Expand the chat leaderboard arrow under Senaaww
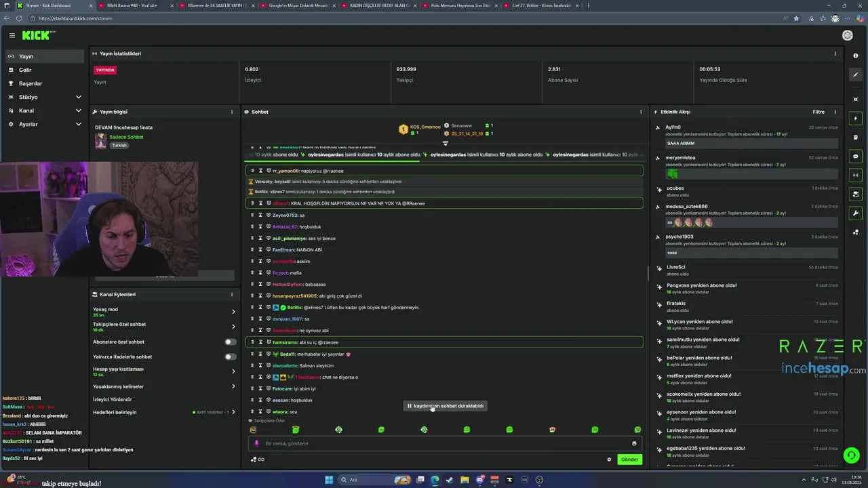The height and width of the screenshot is (488, 868). click(x=446, y=143)
